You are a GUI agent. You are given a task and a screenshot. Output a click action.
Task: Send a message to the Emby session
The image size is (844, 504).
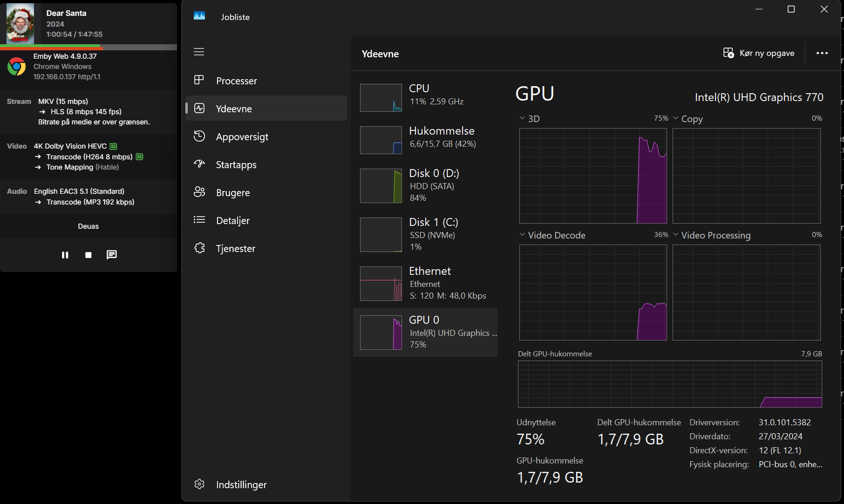112,254
